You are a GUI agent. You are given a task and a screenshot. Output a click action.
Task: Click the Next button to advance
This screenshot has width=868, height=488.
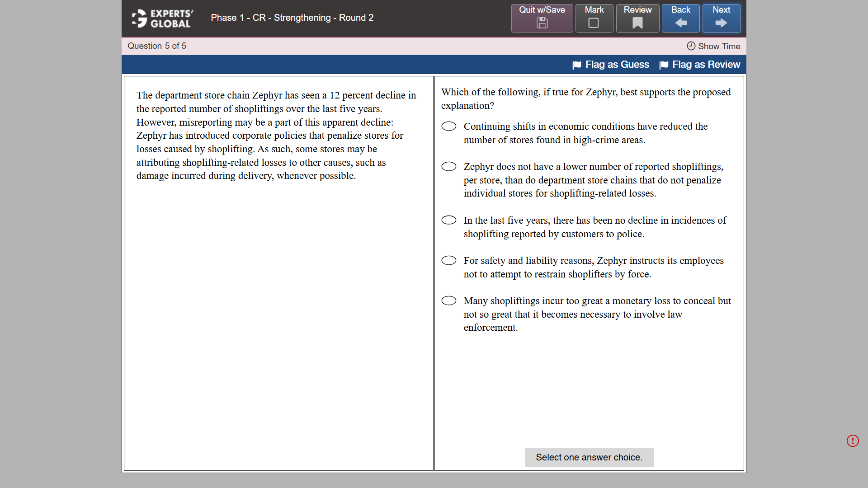point(721,18)
